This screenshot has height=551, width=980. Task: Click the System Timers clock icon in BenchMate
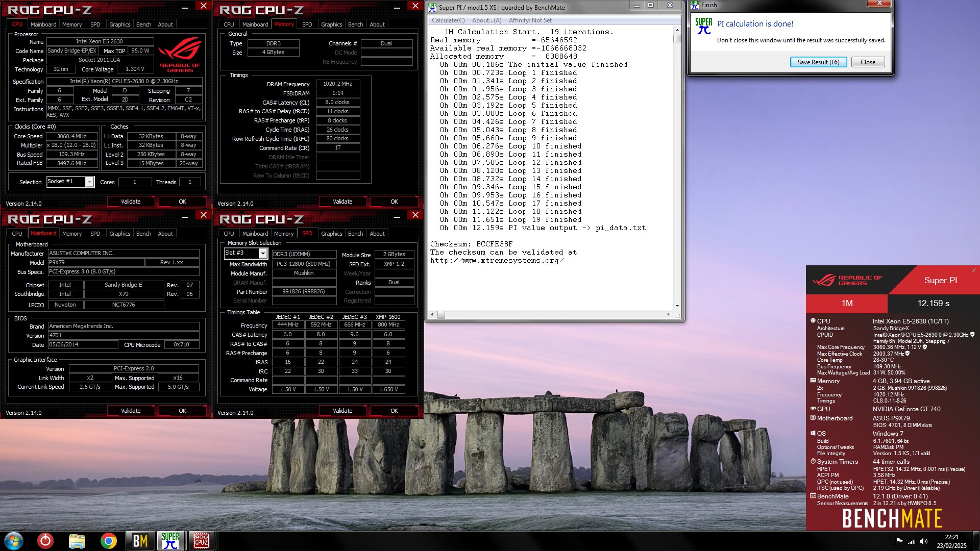[813, 461]
